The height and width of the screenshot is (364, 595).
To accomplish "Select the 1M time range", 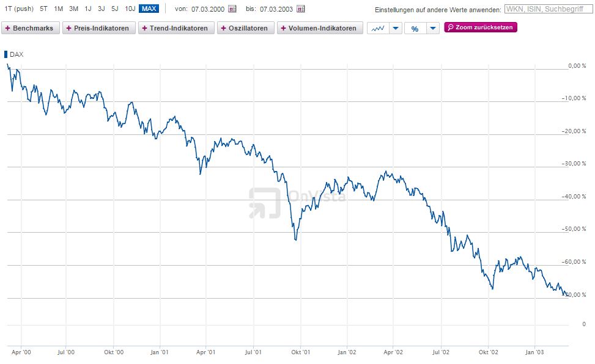I will (x=59, y=9).
